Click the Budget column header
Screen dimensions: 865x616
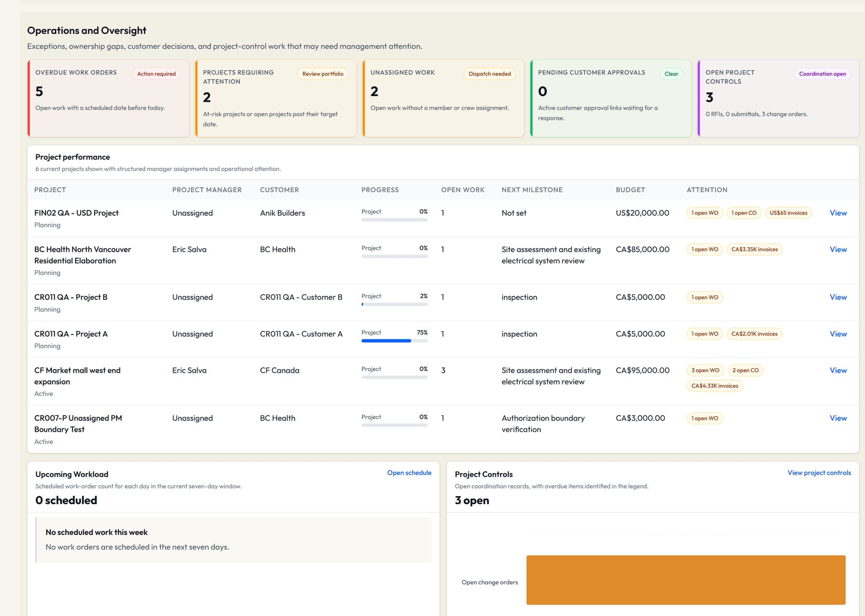point(630,190)
